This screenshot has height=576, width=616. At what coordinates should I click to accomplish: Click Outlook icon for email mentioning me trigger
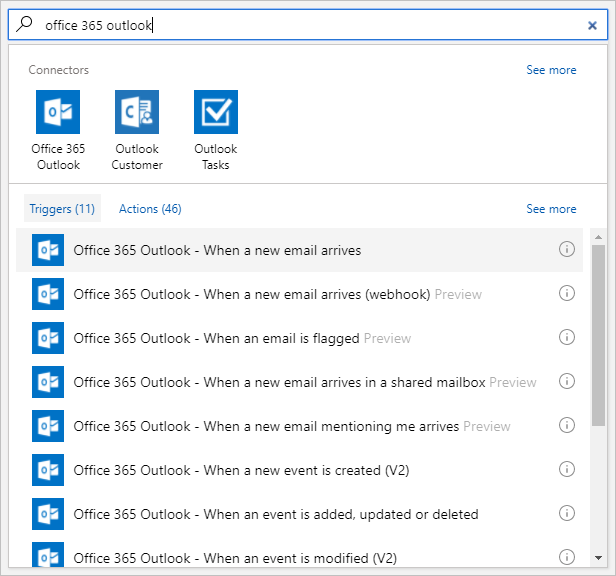click(x=48, y=426)
